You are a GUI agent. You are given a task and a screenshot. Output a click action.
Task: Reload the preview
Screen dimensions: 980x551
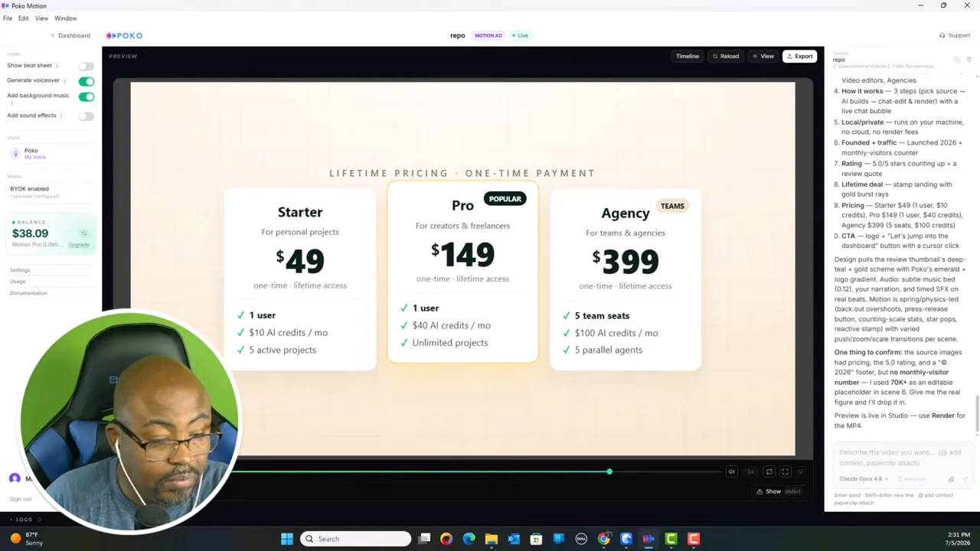click(726, 56)
